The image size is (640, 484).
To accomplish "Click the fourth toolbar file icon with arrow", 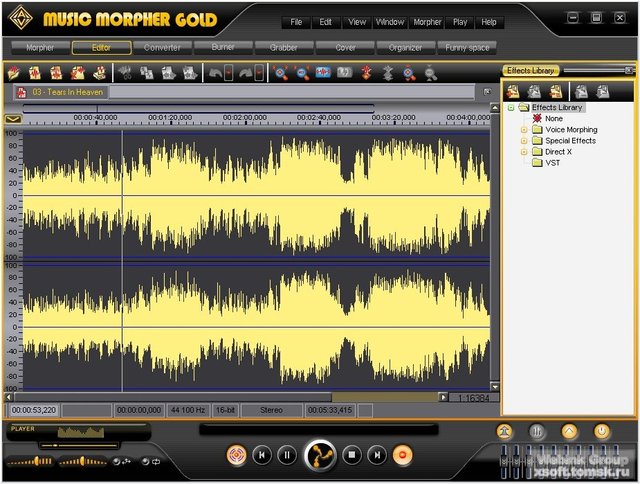I will point(78,73).
